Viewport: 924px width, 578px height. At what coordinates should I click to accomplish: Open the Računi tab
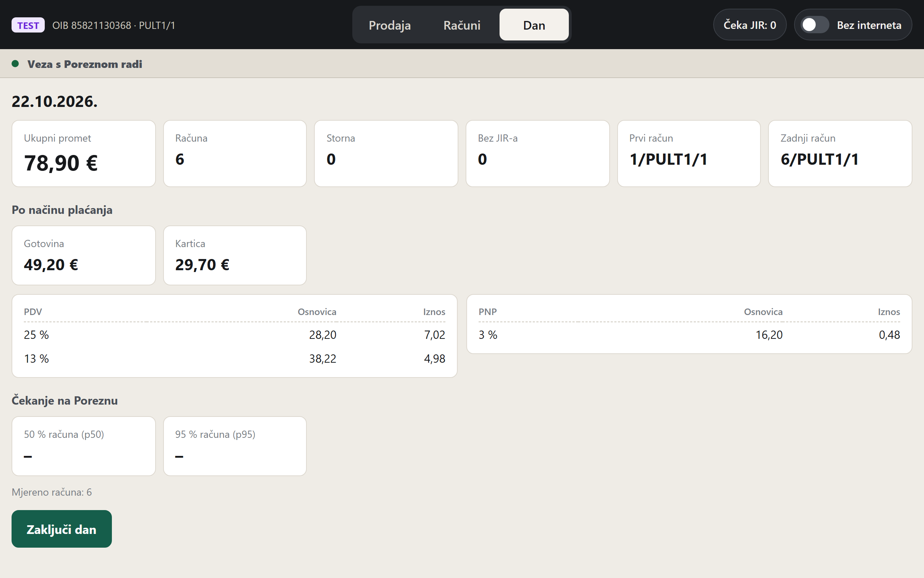coord(462,25)
